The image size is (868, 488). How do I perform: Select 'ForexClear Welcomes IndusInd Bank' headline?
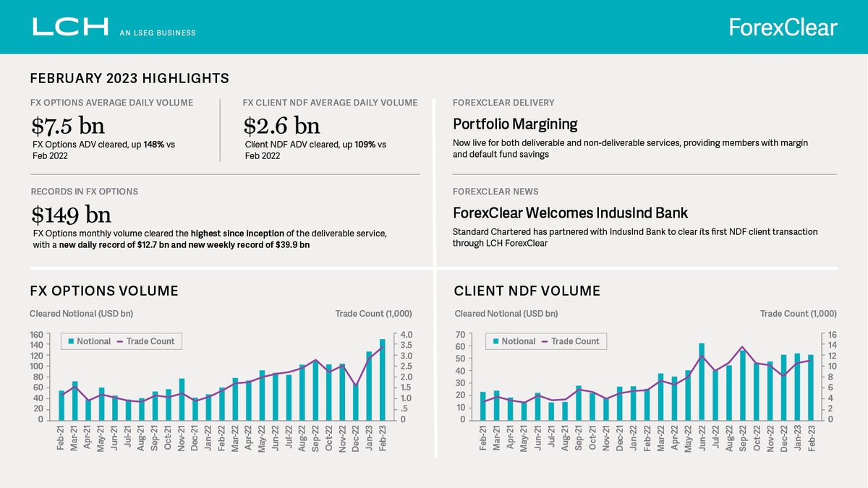click(x=570, y=213)
